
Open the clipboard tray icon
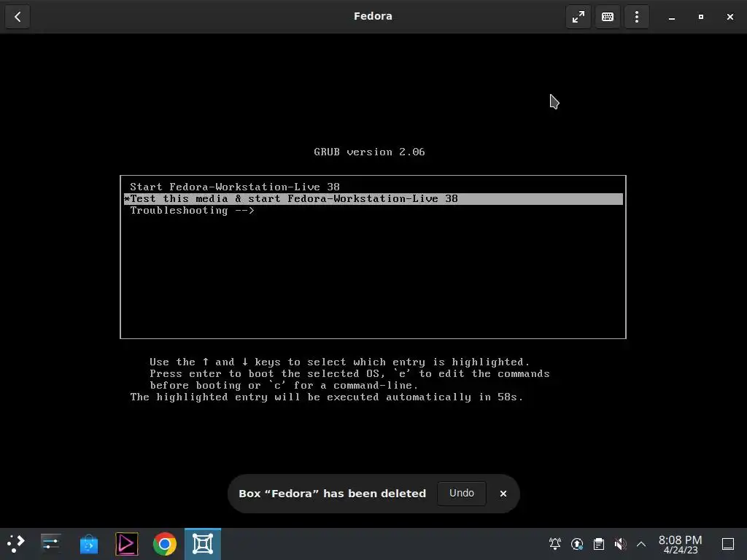[599, 544]
